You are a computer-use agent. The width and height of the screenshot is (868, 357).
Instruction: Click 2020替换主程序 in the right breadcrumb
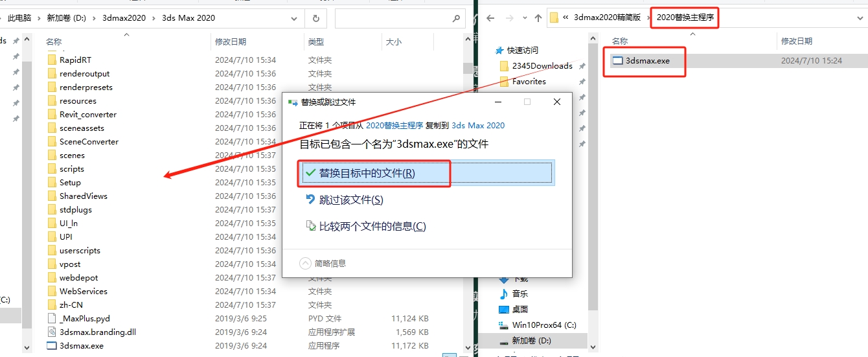tap(685, 18)
